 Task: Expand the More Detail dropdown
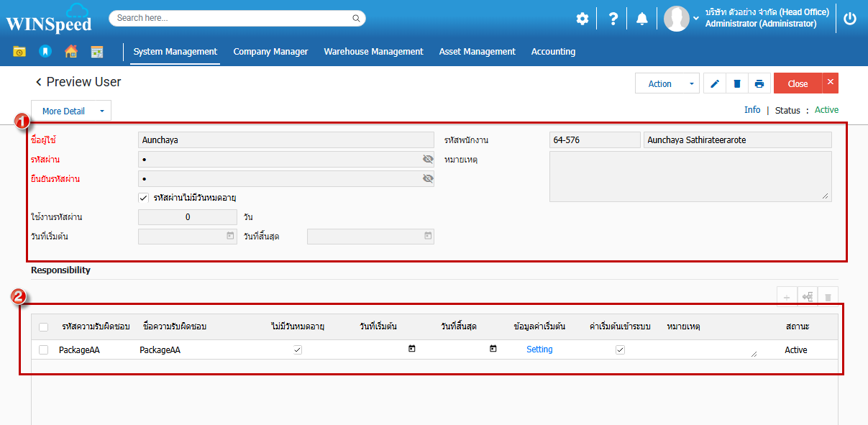pos(101,111)
